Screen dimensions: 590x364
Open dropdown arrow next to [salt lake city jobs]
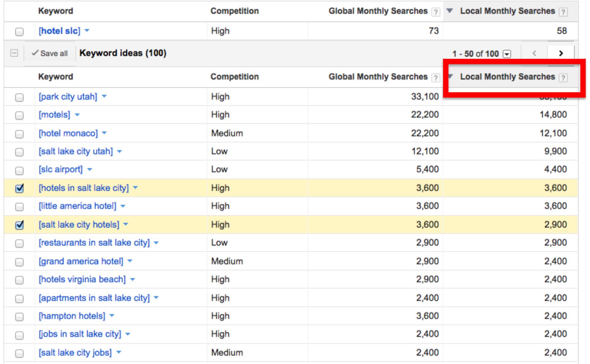119,352
